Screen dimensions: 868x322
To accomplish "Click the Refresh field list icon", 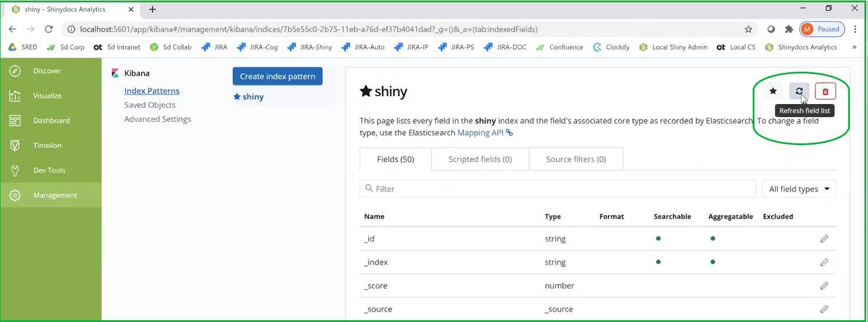I will click(799, 91).
